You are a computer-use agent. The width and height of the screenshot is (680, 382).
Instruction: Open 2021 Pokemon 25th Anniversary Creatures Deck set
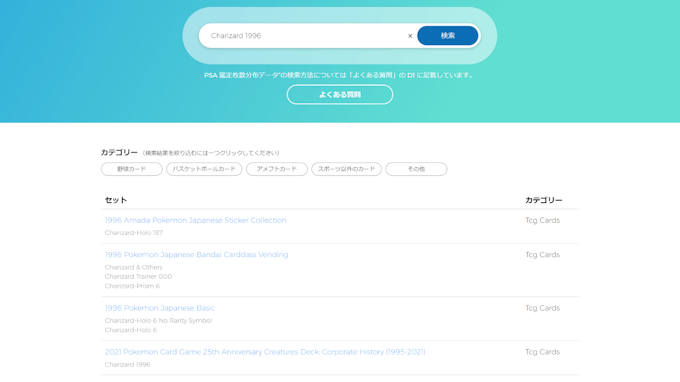(x=265, y=352)
